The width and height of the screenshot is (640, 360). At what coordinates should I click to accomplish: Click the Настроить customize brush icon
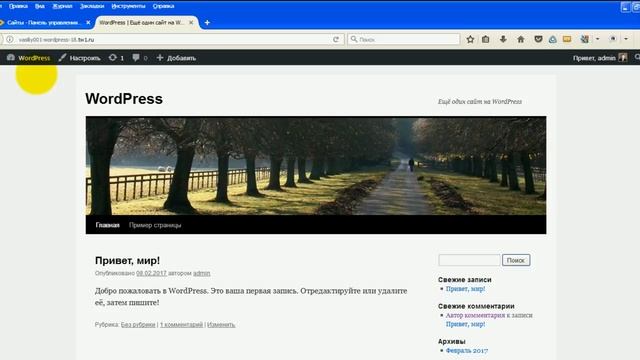tap(62, 58)
